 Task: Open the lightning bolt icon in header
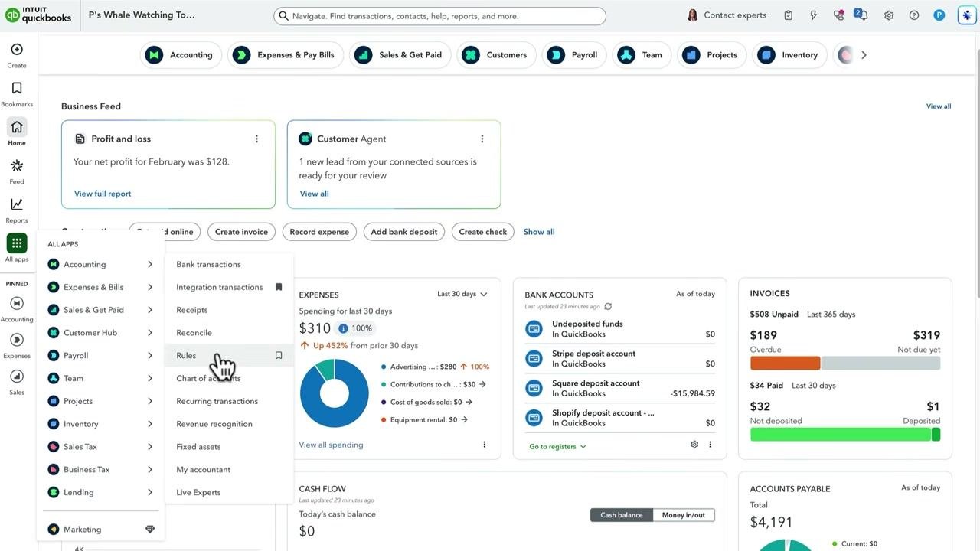(814, 15)
